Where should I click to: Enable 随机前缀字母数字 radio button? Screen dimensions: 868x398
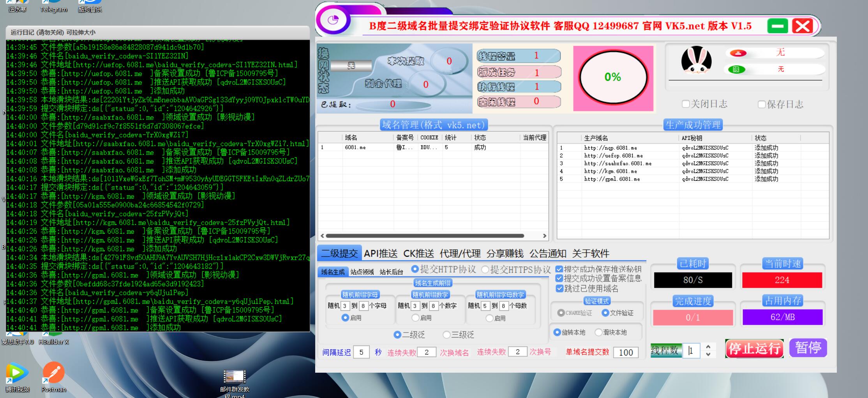[489, 318]
